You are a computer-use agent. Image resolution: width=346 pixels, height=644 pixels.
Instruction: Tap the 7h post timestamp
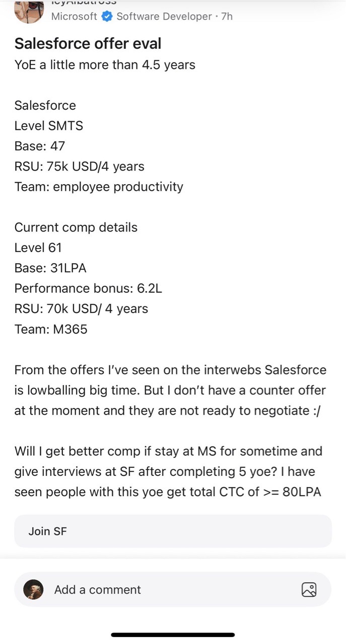[x=227, y=17]
